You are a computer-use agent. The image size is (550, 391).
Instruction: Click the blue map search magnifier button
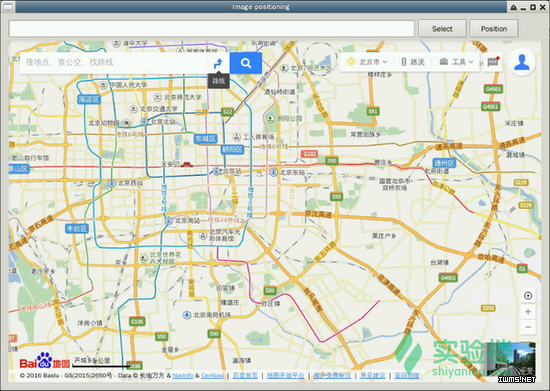pos(246,63)
